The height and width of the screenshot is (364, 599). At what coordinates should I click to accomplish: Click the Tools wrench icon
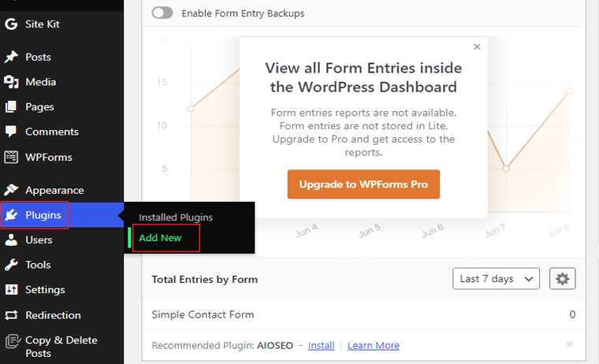(x=11, y=265)
